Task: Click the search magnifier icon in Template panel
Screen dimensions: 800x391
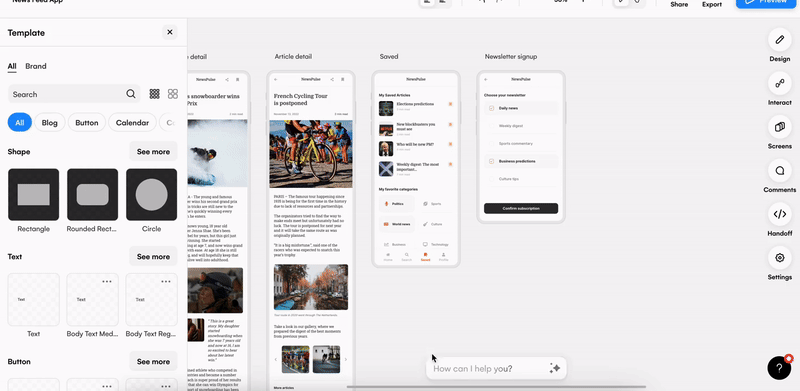Action: [131, 94]
